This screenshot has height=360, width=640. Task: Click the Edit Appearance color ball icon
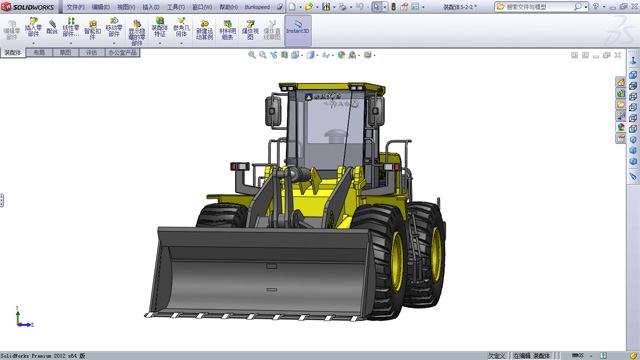[341, 55]
